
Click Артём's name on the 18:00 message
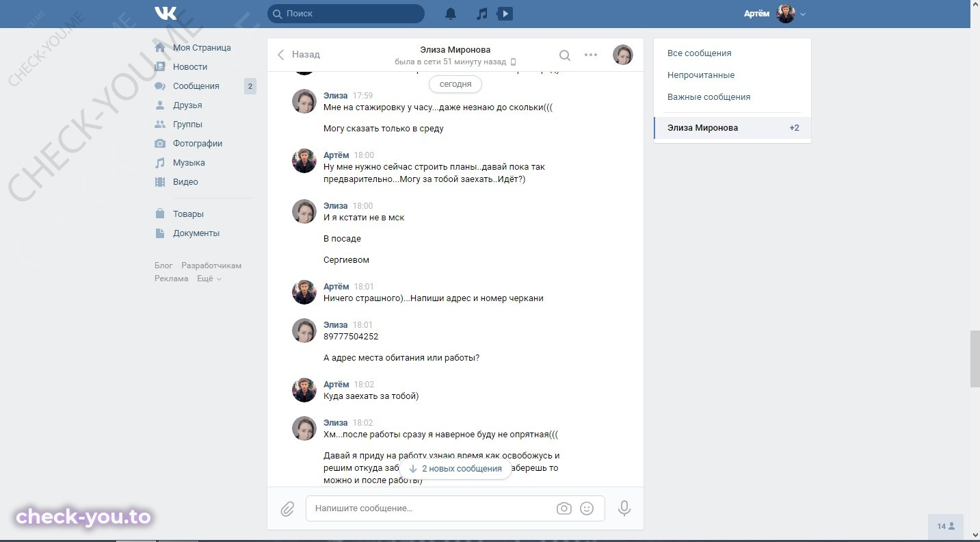pos(336,155)
